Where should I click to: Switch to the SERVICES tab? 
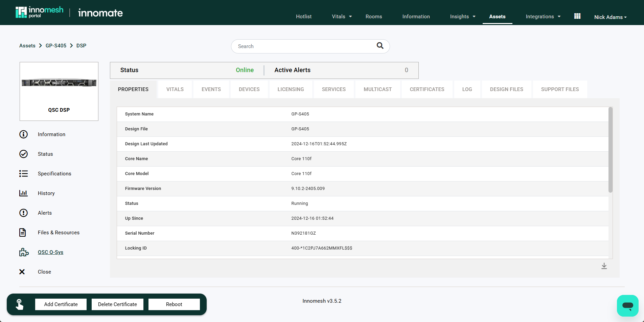(x=334, y=89)
